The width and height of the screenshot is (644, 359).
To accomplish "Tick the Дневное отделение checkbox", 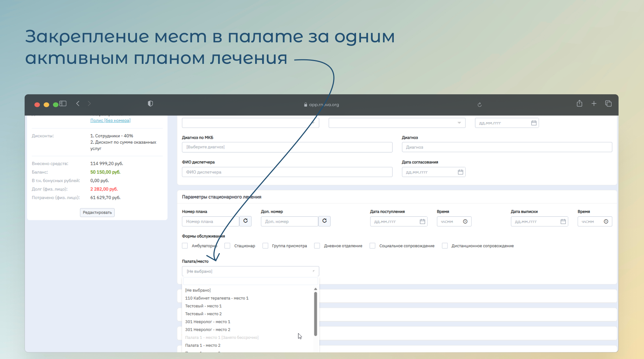I will tap(317, 246).
